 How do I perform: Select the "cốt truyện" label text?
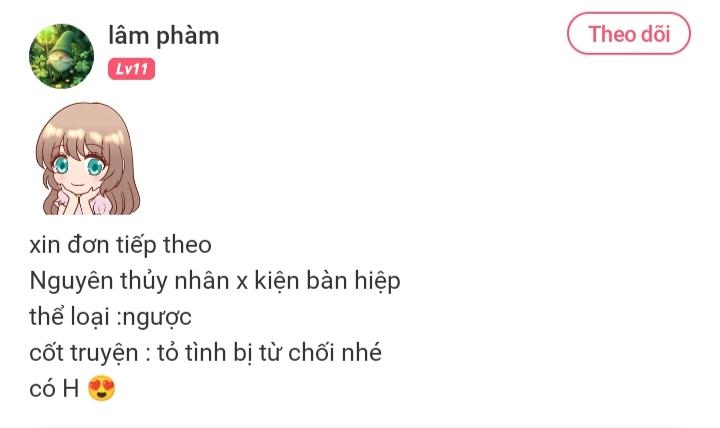point(84,353)
